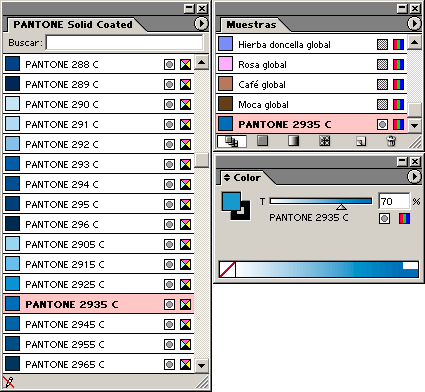The width and height of the screenshot is (425, 392).
Task: Open the Muestras panel options menu
Action: click(414, 24)
